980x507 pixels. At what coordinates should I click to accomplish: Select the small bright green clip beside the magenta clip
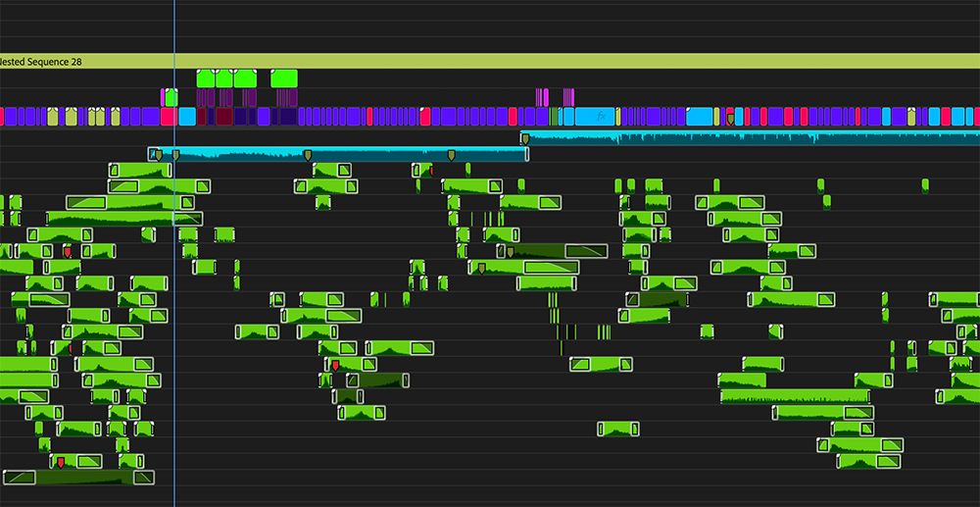[171, 97]
